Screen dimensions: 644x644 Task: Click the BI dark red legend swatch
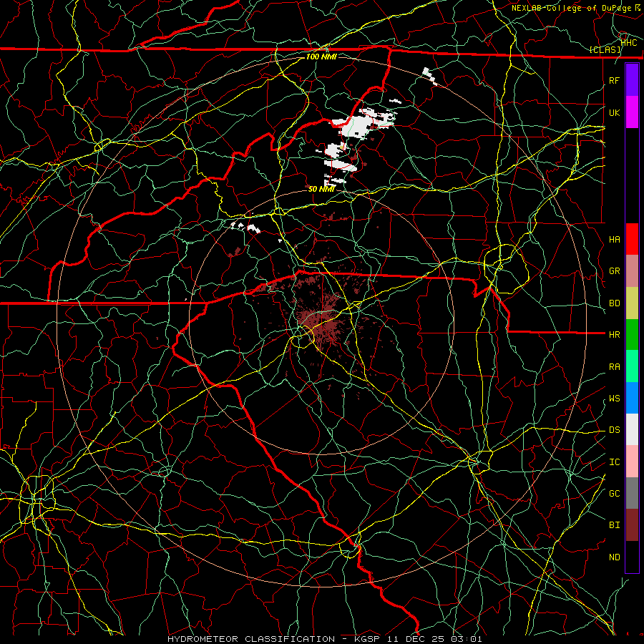tap(632, 525)
